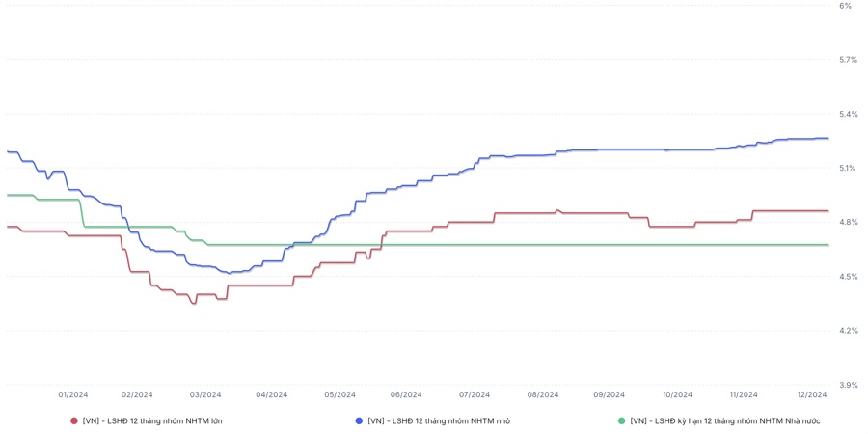
Task: Click the 05/2024 x-axis label
Action: click(340, 394)
